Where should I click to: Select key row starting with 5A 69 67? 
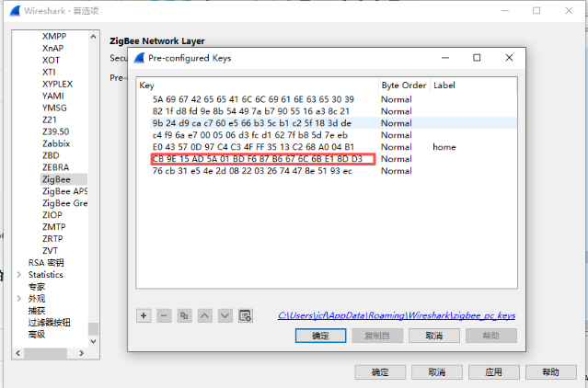[327, 99]
